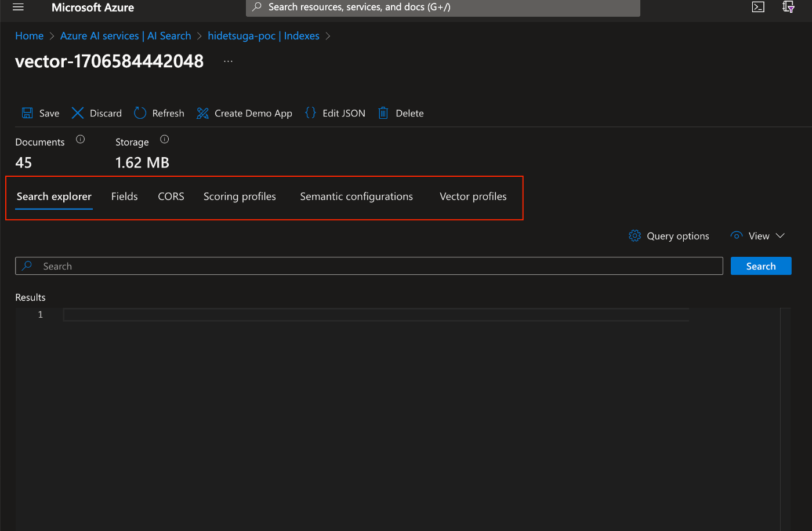
Task: Open the ellipsis menu beside the index name
Action: point(228,61)
